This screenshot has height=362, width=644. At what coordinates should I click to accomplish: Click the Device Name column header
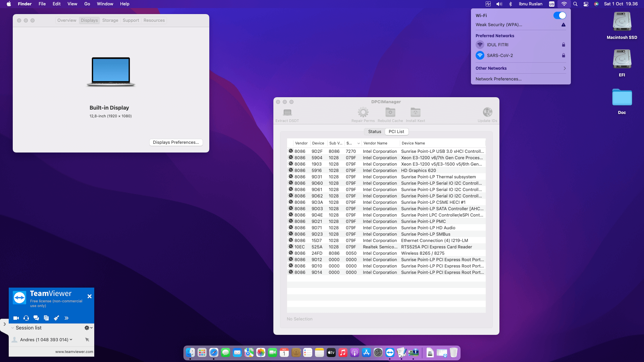(x=443, y=143)
